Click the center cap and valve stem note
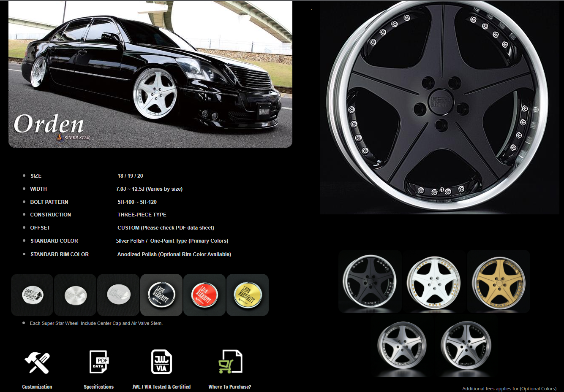 click(96, 323)
